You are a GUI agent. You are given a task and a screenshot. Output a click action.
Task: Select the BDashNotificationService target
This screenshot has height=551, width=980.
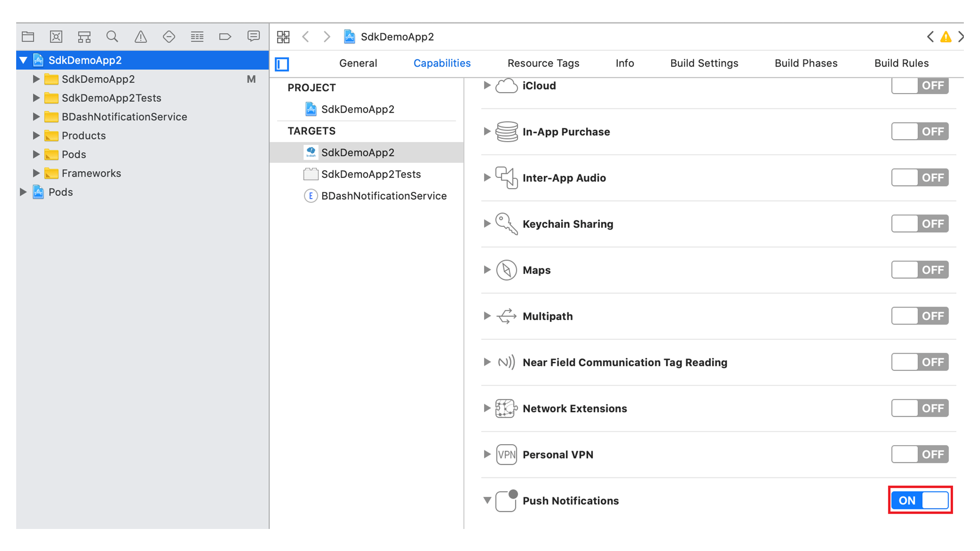(x=367, y=196)
